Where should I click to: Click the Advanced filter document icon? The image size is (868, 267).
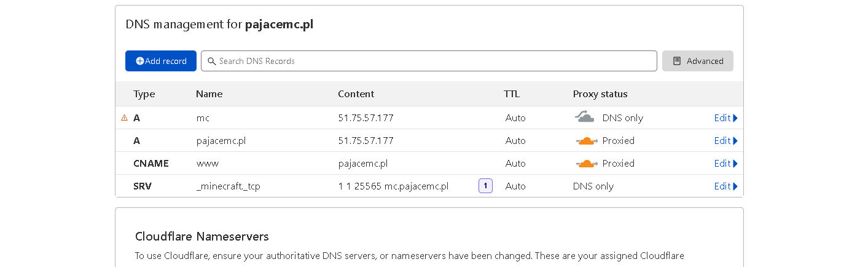click(x=677, y=62)
